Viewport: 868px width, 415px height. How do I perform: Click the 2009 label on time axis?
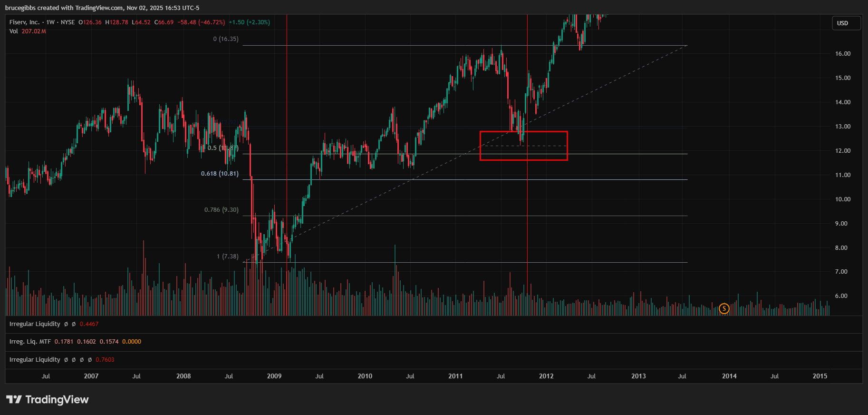pyautogui.click(x=274, y=376)
